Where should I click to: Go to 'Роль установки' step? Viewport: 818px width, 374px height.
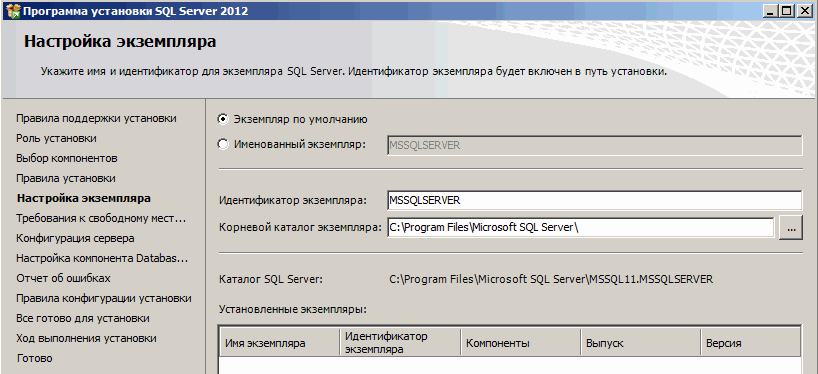coord(56,138)
